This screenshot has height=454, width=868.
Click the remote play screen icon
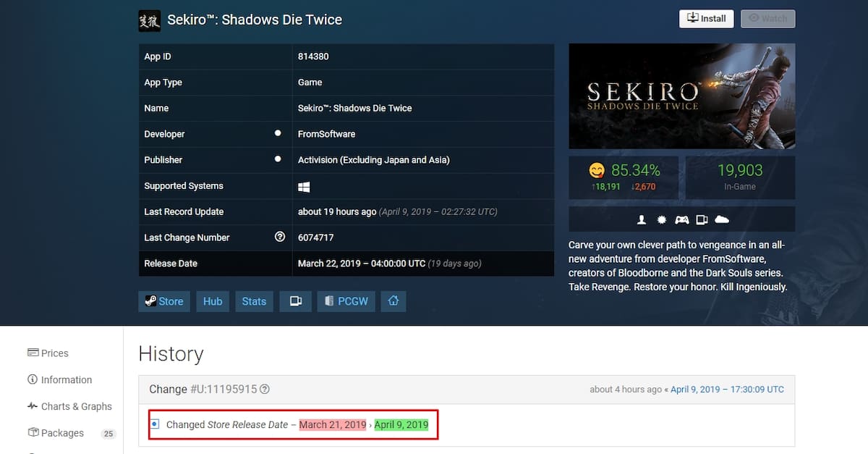pyautogui.click(x=702, y=219)
